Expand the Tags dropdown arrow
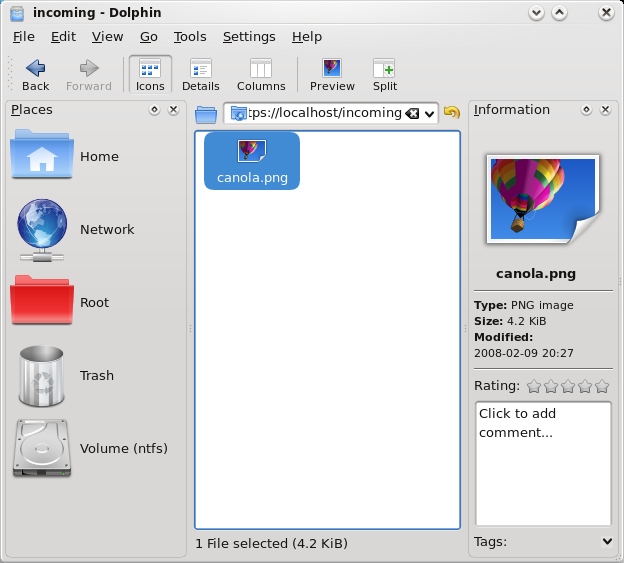 607,541
